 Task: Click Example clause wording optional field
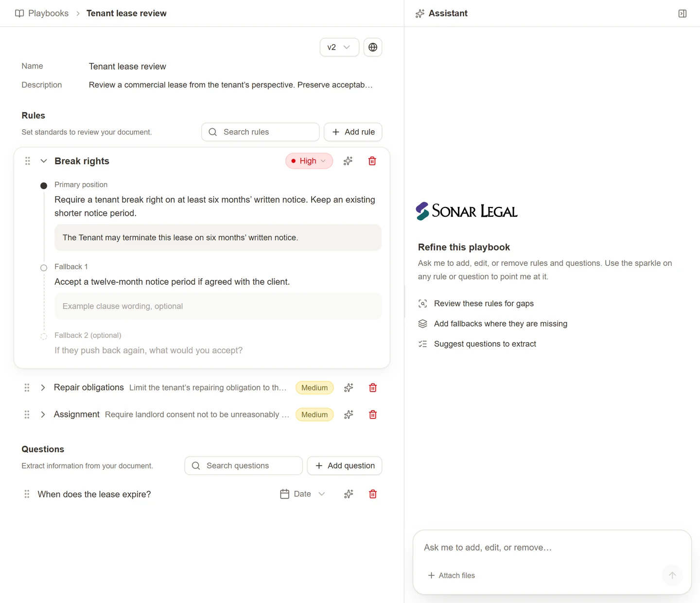(x=218, y=306)
